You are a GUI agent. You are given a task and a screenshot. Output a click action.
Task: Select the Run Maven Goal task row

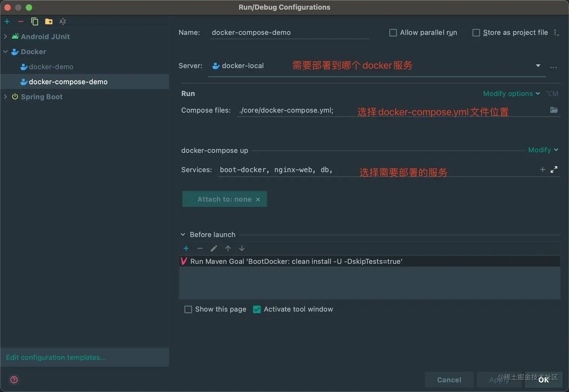[370, 261]
